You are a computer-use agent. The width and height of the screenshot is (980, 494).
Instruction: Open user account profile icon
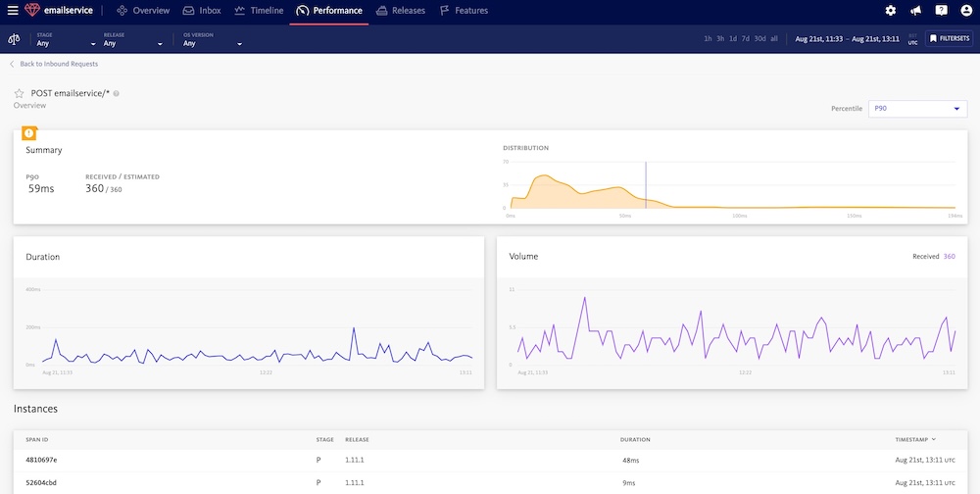pos(966,11)
